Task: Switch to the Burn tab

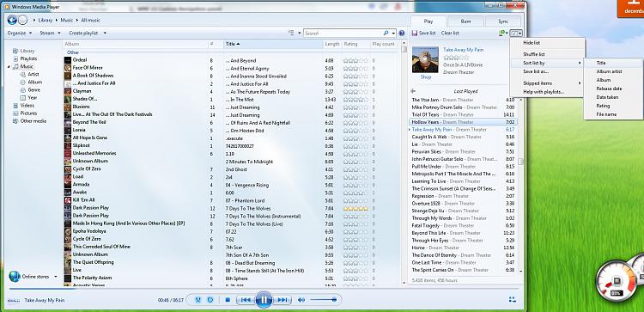Action: (465, 21)
